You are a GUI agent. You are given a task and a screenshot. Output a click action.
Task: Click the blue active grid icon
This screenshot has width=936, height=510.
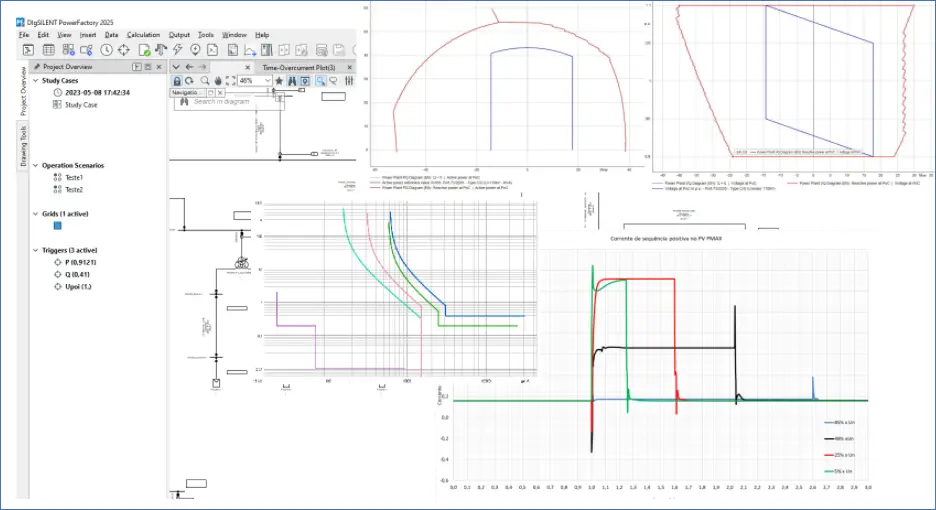pos(57,226)
